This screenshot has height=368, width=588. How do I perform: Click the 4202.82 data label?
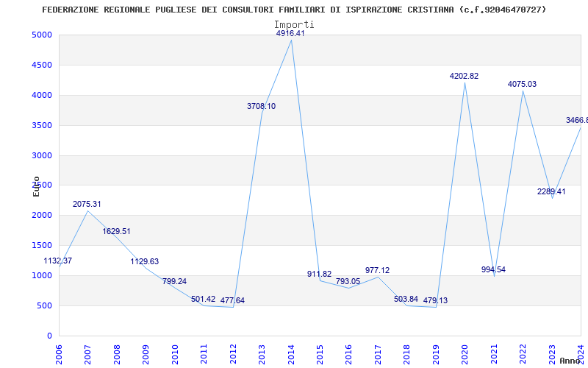(465, 77)
